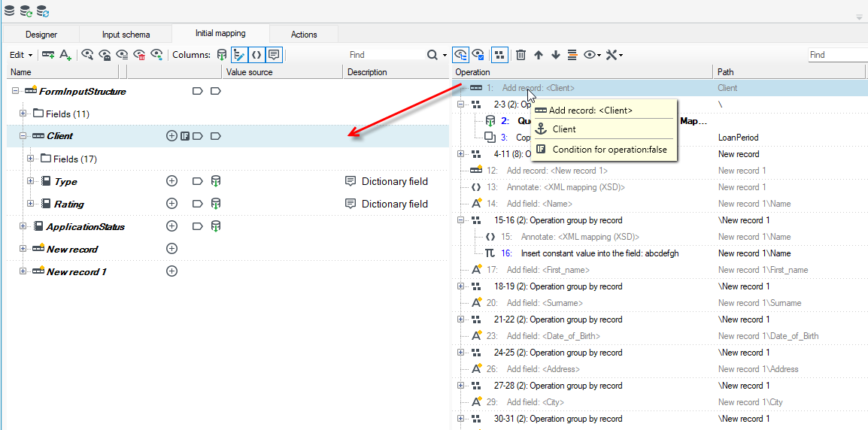Move operation up with arrow icon

538,55
